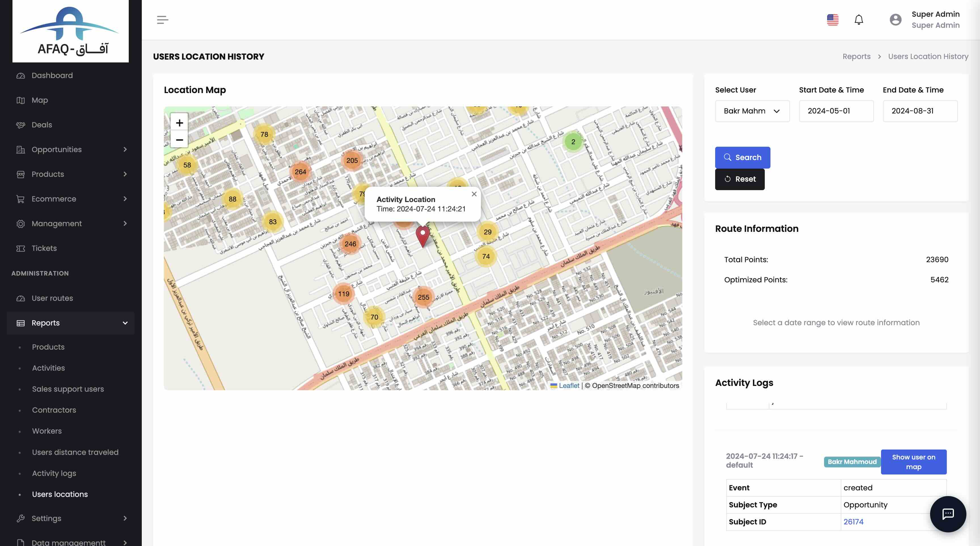Open the language flag selector
This screenshot has height=546, width=980.
click(832, 20)
